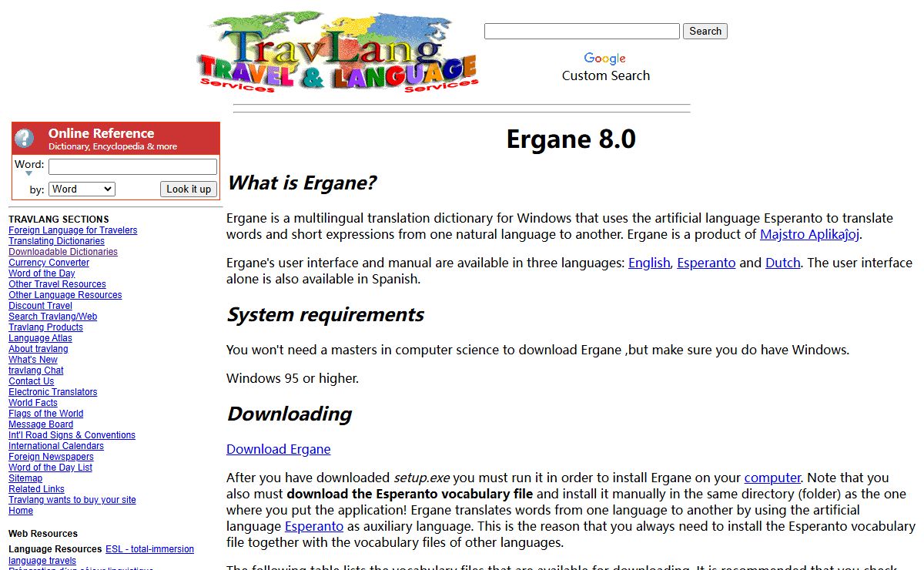This screenshot has height=570, width=924.
Task: Open About travlang link
Action: pyautogui.click(x=38, y=349)
